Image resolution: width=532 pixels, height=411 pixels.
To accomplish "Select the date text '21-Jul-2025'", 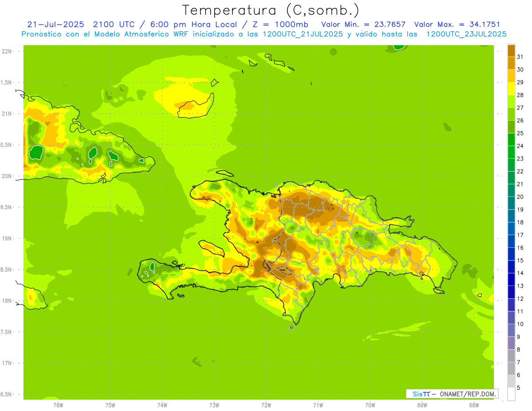I will tap(55, 24).
